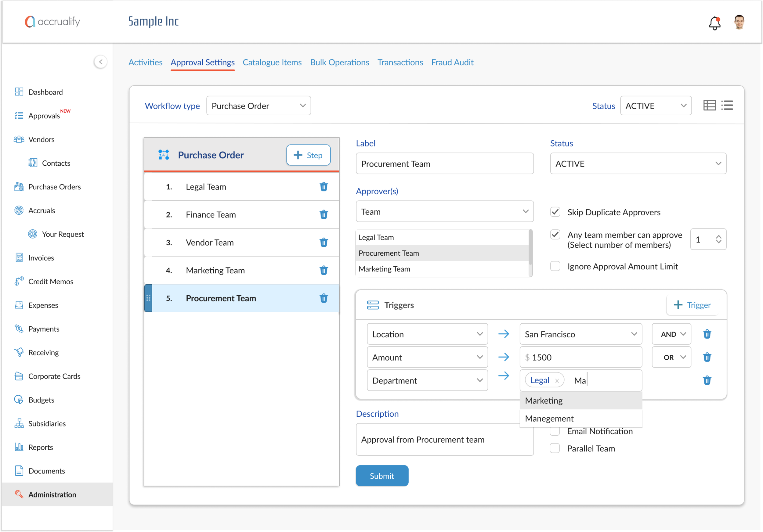Image resolution: width=763 pixels, height=532 pixels.
Task: Change the AND operator dropdown
Action: click(x=671, y=334)
